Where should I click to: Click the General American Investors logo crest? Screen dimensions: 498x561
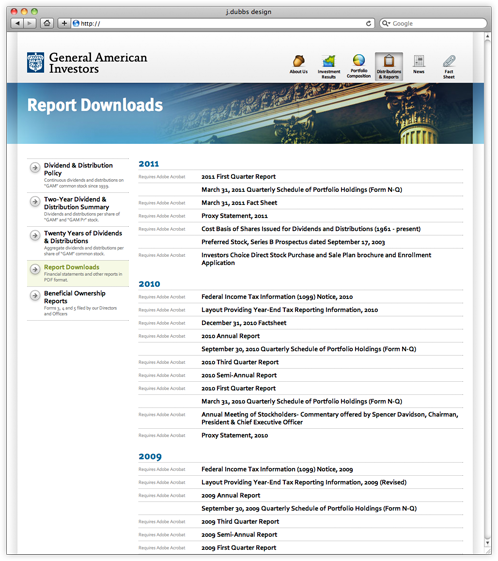tap(35, 62)
